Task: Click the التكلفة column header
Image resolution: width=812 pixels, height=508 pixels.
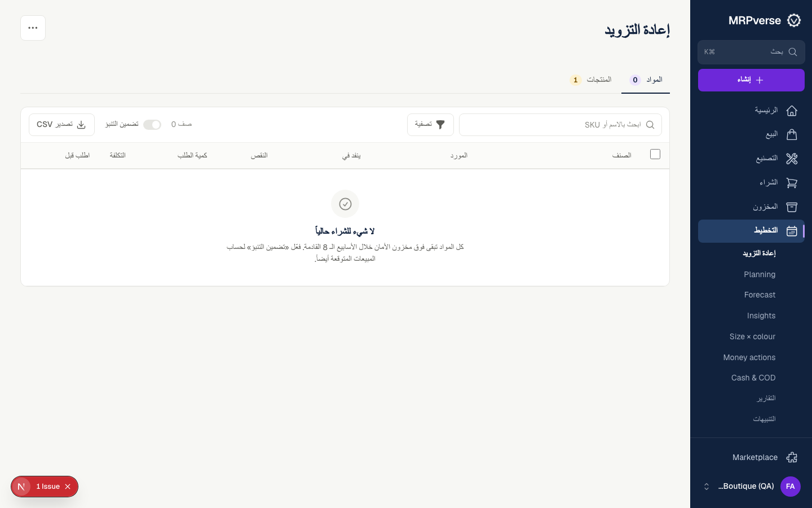Action: pos(117,155)
